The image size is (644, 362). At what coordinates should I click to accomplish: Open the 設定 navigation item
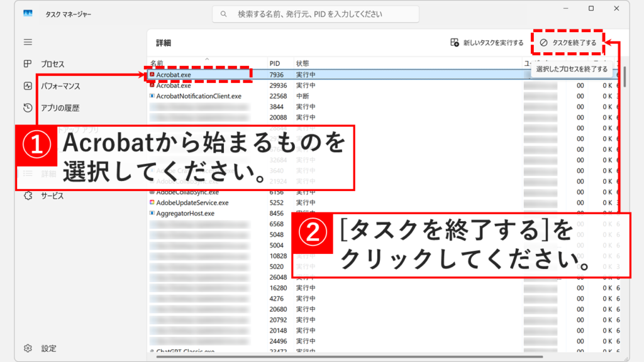[x=48, y=348]
